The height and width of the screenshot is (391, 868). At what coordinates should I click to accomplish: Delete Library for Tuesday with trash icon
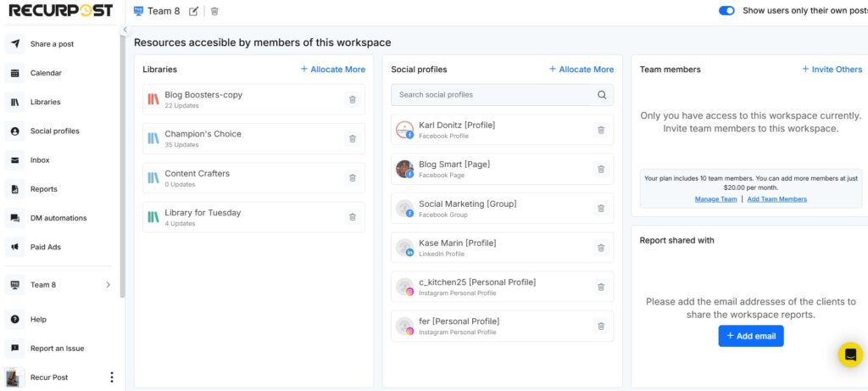352,217
